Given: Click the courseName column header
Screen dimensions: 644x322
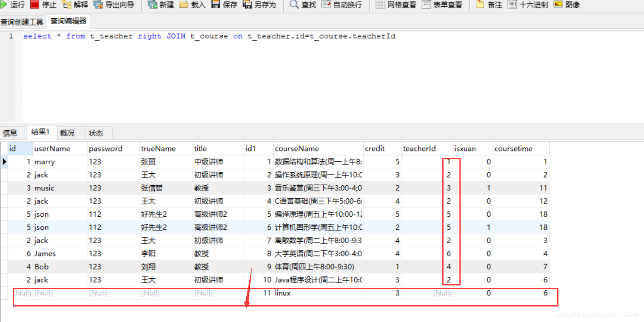Looking at the screenshot, I should [x=318, y=149].
